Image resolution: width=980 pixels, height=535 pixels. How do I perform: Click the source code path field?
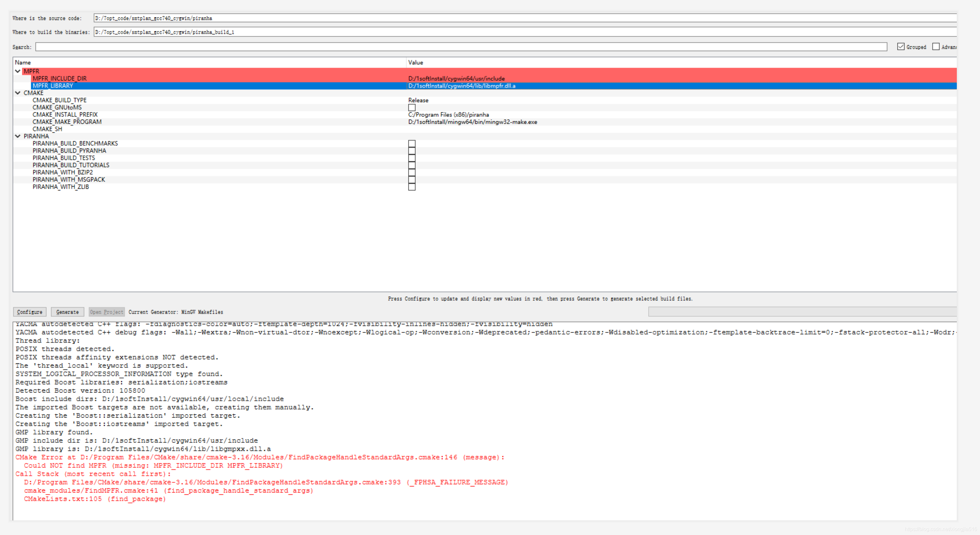(525, 18)
